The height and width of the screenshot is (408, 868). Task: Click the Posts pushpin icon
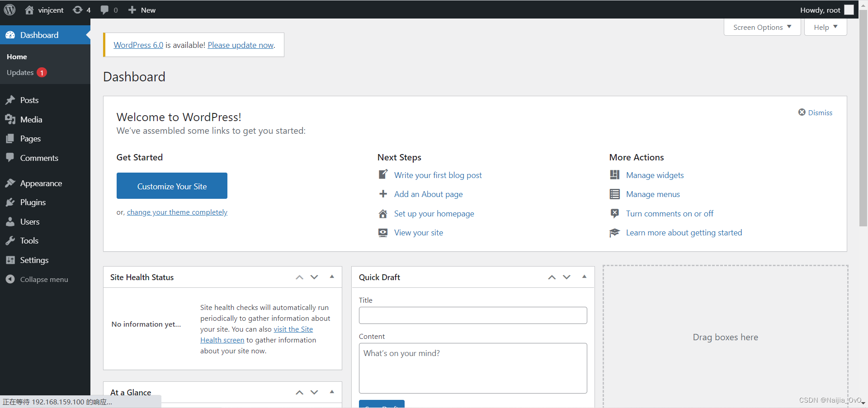[10, 100]
